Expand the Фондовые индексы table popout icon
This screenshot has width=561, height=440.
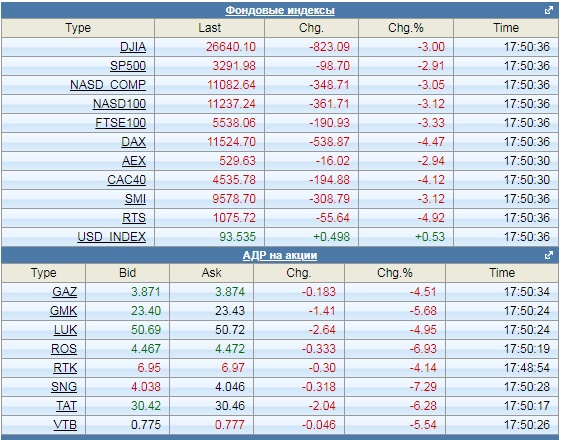click(548, 10)
